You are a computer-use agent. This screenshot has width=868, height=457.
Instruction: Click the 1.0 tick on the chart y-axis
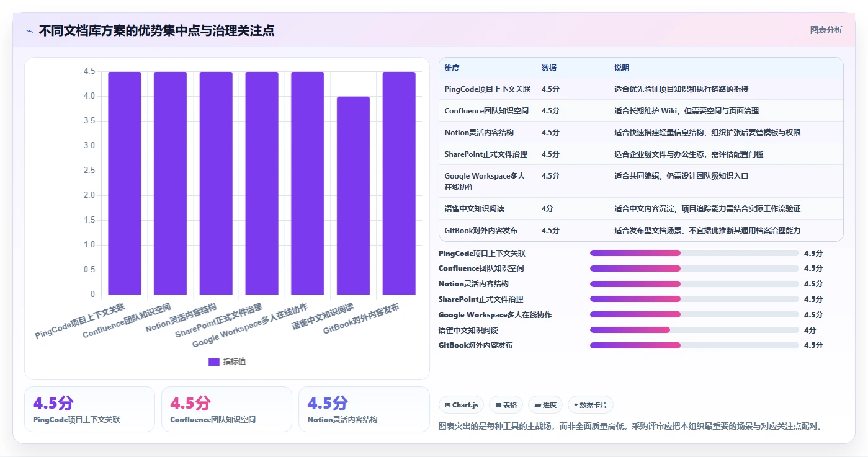(89, 245)
